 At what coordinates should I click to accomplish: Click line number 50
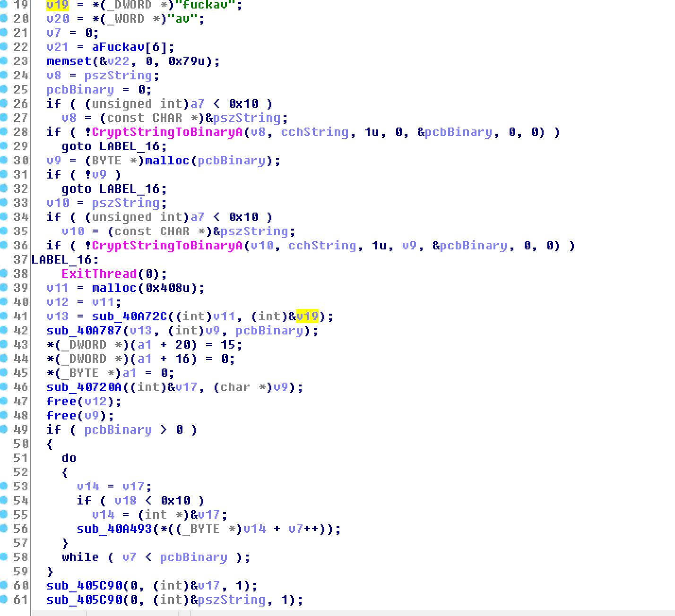[21, 444]
